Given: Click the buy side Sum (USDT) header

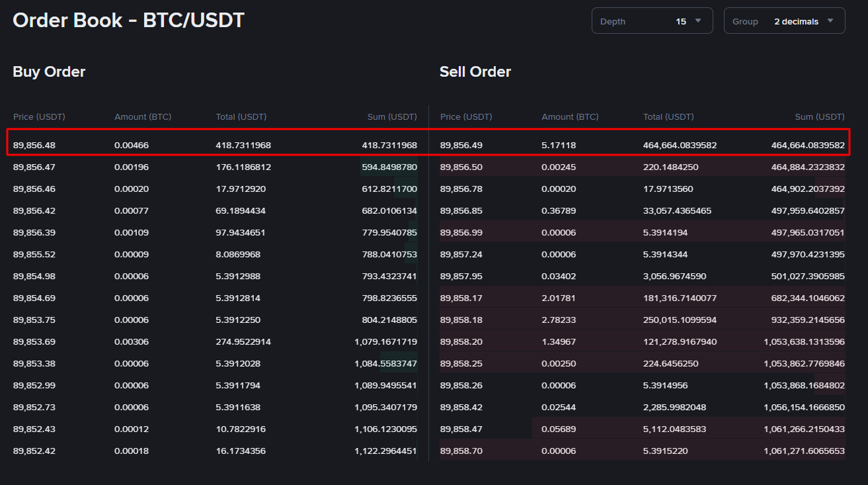Looking at the screenshot, I should [x=392, y=116].
